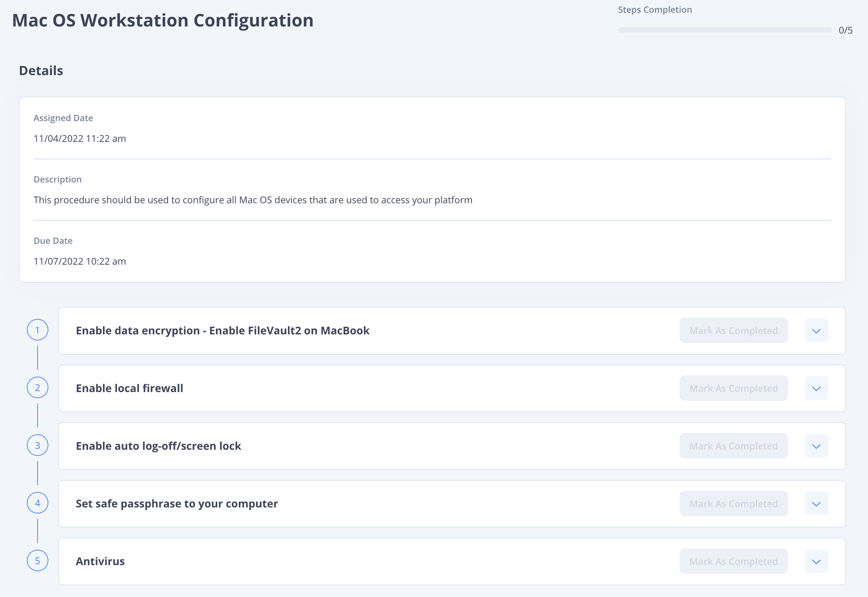Image resolution: width=868 pixels, height=597 pixels.
Task: Click the Steps Completion progress bar
Action: [724, 30]
